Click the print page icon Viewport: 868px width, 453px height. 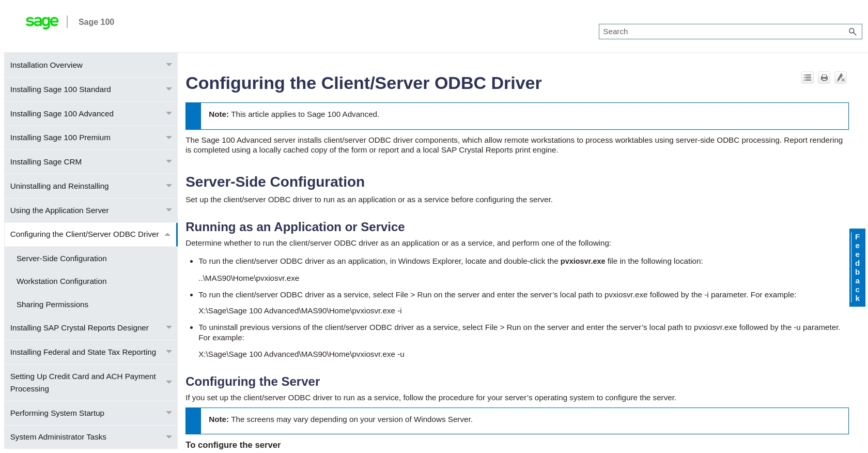824,78
